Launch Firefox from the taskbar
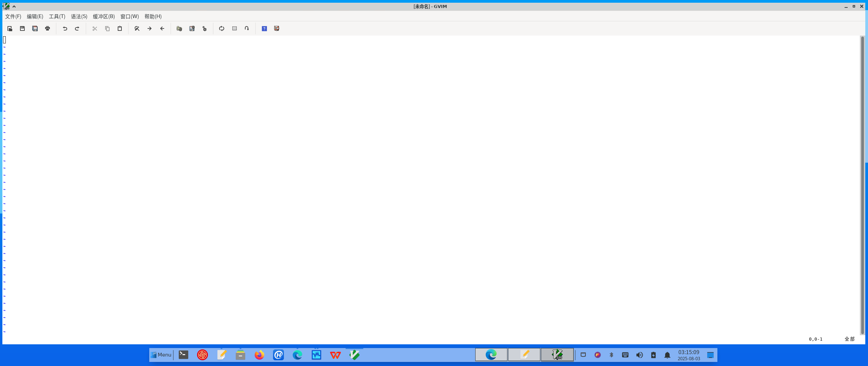The image size is (868, 366). pyautogui.click(x=259, y=355)
